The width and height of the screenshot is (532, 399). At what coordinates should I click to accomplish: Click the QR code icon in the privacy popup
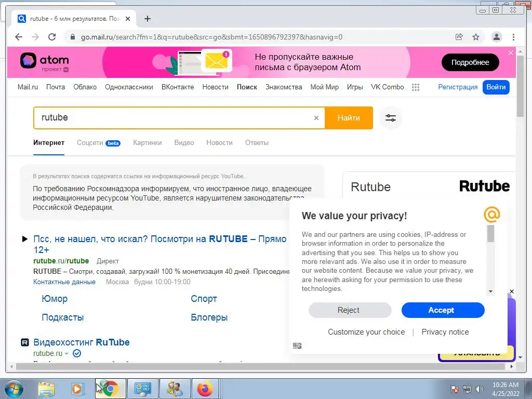(x=297, y=345)
